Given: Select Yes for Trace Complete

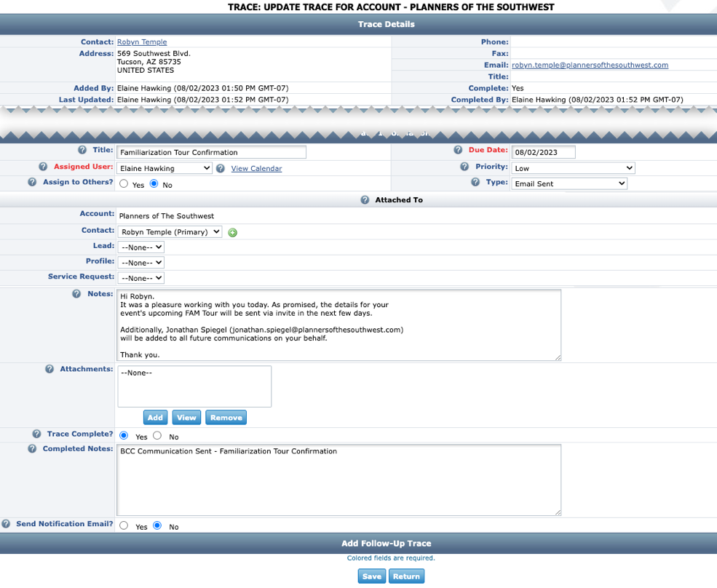Looking at the screenshot, I should (x=124, y=436).
